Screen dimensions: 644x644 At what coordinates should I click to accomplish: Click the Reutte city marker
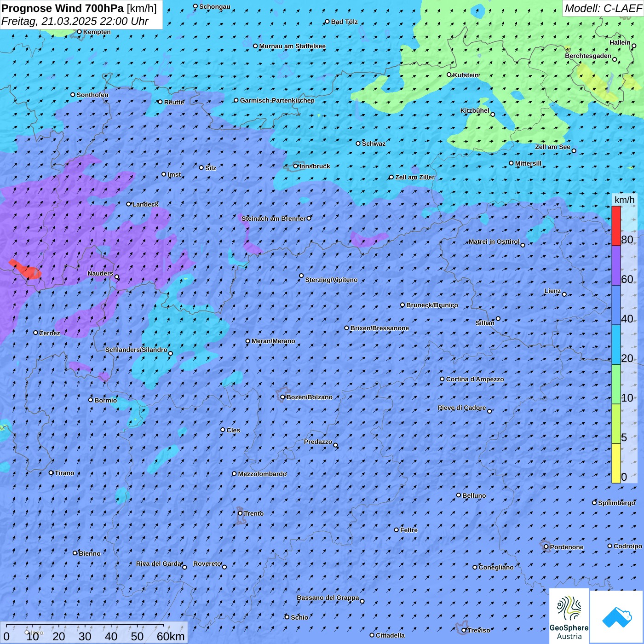[160, 102]
